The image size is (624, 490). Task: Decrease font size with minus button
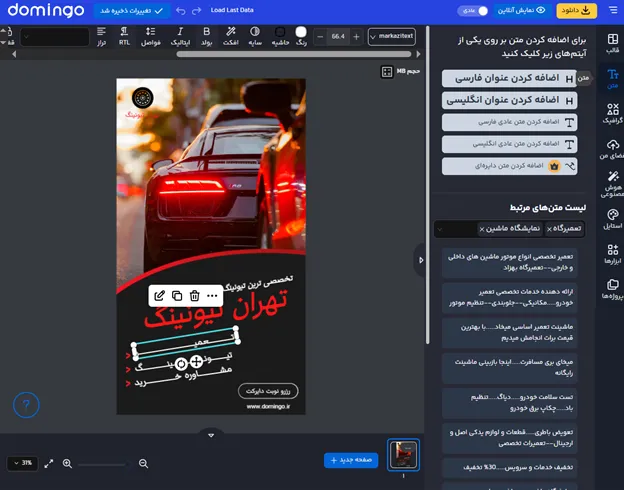pos(320,37)
